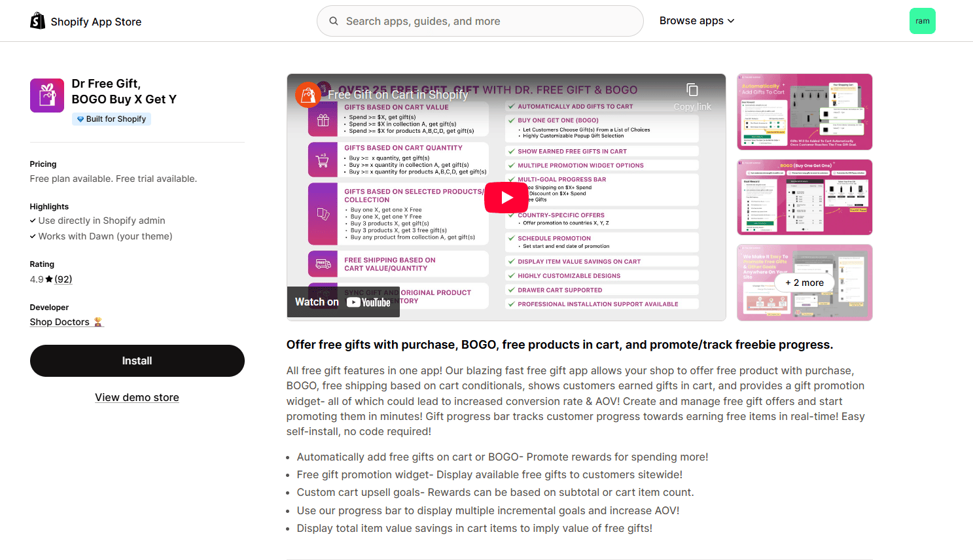Install the Dr Free Gift app
This screenshot has width=973, height=560.
pyautogui.click(x=137, y=360)
